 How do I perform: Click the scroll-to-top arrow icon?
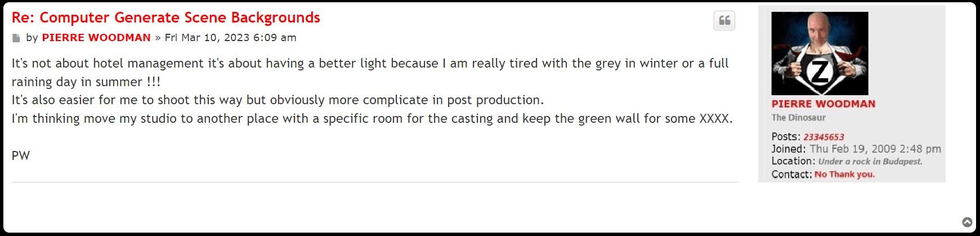967,222
